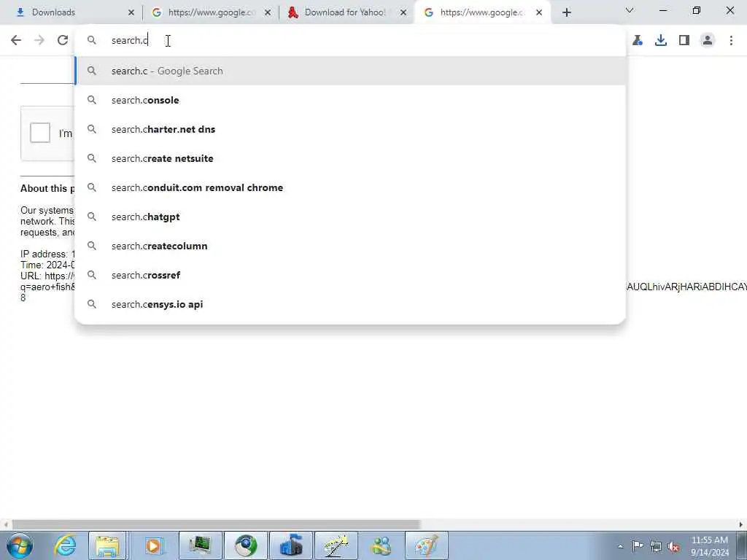
Task: Click the horizontal scrollbar thumb
Action: tap(216, 524)
